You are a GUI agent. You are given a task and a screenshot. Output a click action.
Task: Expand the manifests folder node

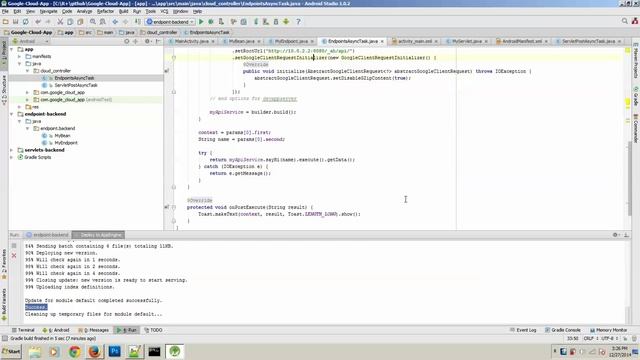click(19, 56)
